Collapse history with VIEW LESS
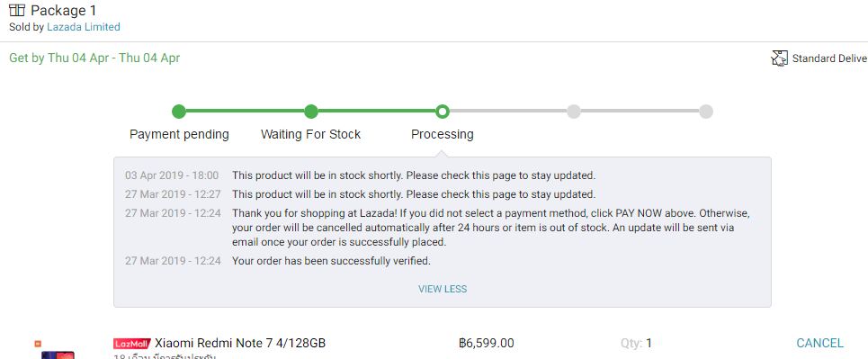868x359 pixels. point(443,289)
